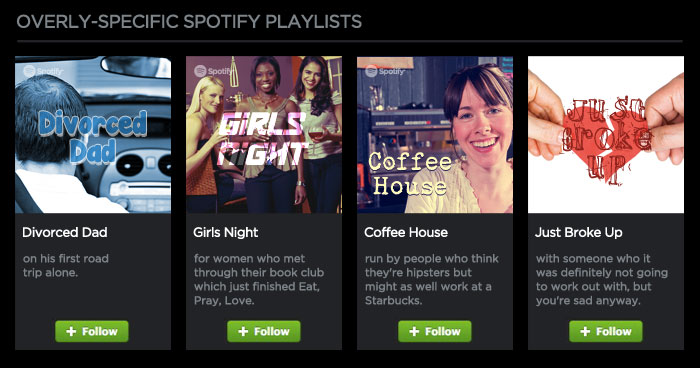The image size is (700, 368).
Task: Open the Divorced Dad cover image
Action: pos(93,134)
